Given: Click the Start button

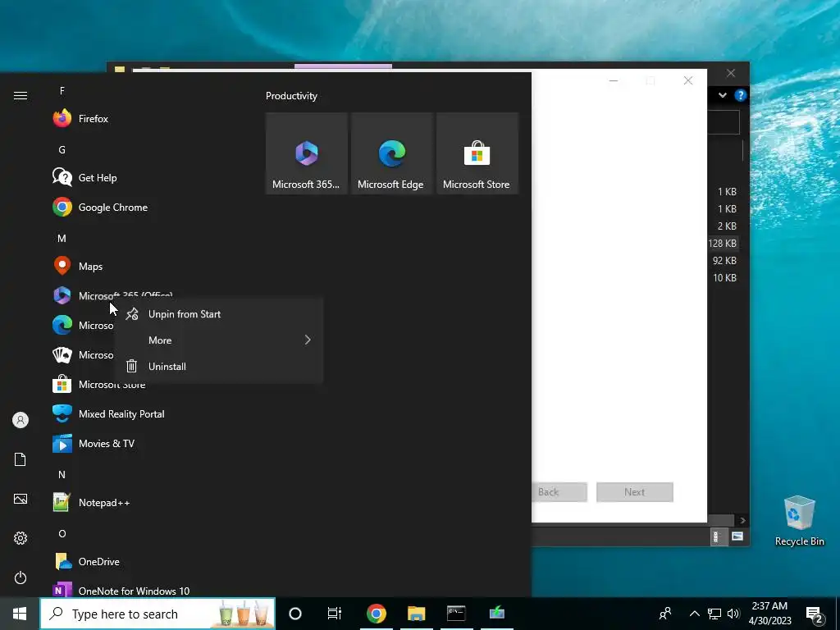Looking at the screenshot, I should coord(20,614).
